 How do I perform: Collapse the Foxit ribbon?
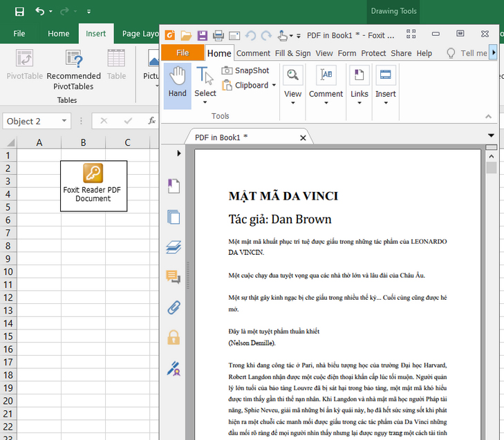click(488, 116)
